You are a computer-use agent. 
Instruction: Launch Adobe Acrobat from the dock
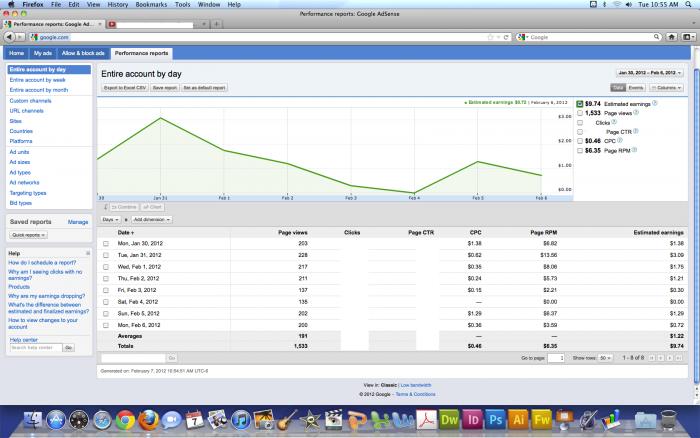click(426, 420)
